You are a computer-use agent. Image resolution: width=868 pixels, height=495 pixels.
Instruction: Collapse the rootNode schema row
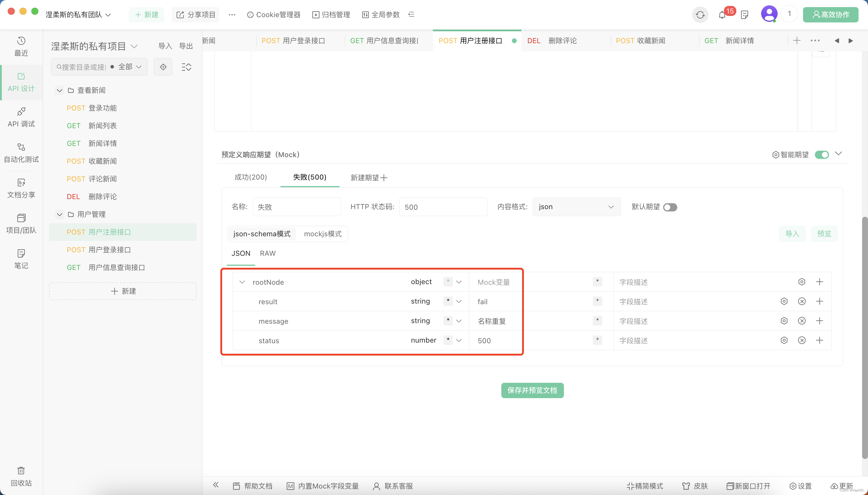click(x=242, y=282)
